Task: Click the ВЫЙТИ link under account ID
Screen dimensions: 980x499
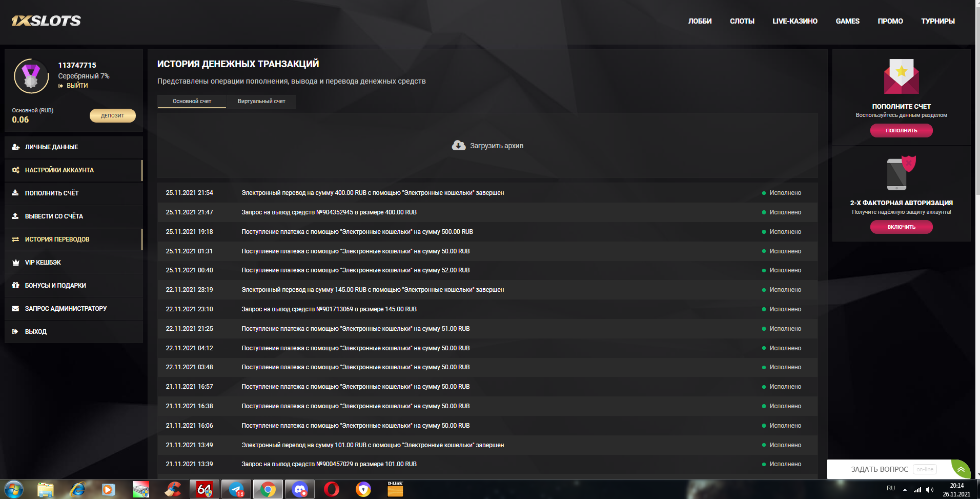Action: click(77, 86)
